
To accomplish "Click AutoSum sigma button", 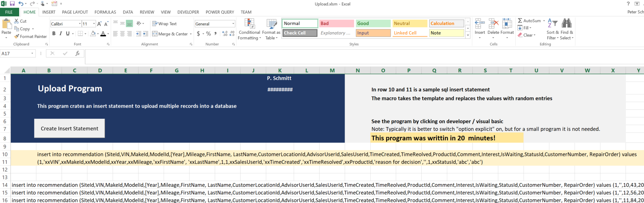I will point(529,21).
